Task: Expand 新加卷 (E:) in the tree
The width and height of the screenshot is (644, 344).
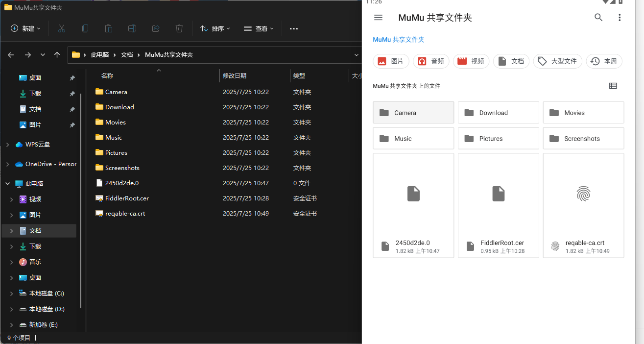Action: (12, 325)
